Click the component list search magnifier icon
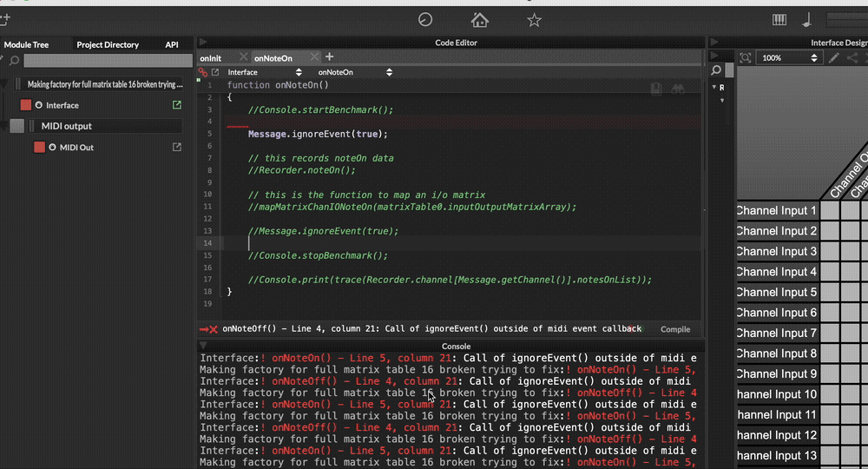 [x=716, y=69]
